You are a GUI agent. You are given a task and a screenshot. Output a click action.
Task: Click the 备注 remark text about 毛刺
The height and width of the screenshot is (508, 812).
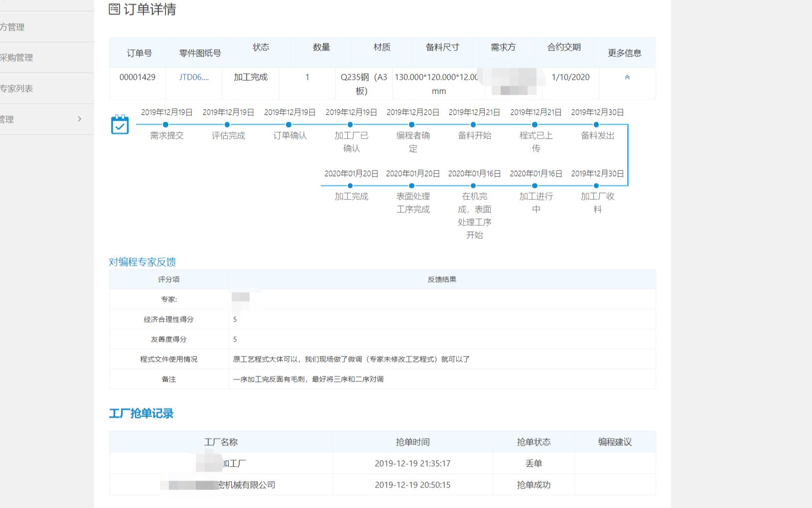(308, 379)
